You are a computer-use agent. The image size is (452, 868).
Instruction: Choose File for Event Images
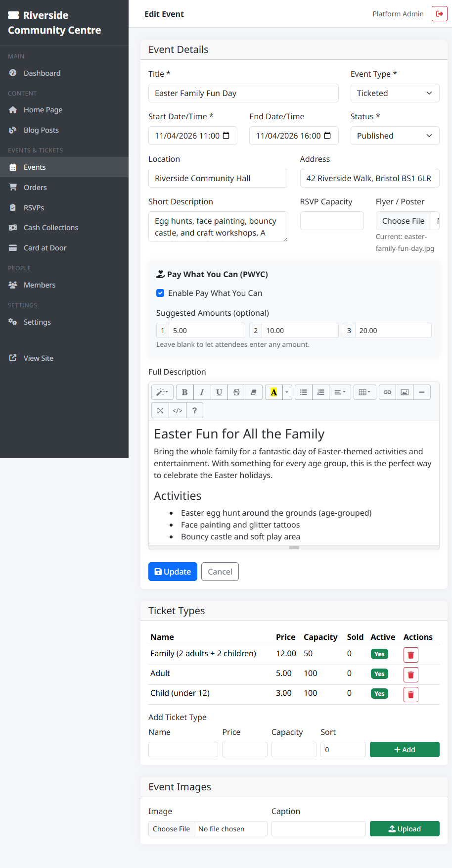[172, 829]
